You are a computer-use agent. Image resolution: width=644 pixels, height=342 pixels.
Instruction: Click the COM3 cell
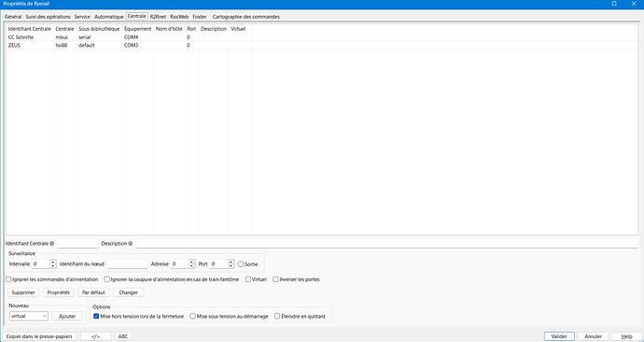pos(131,45)
